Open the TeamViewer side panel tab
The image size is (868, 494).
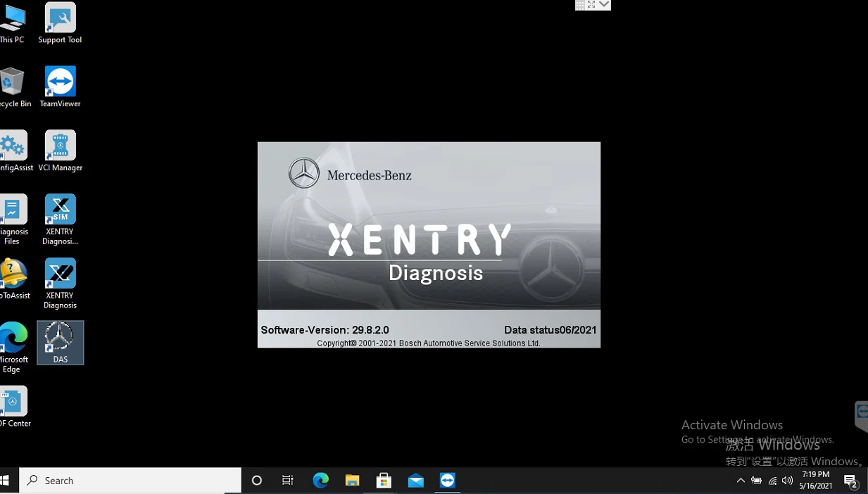point(862,417)
